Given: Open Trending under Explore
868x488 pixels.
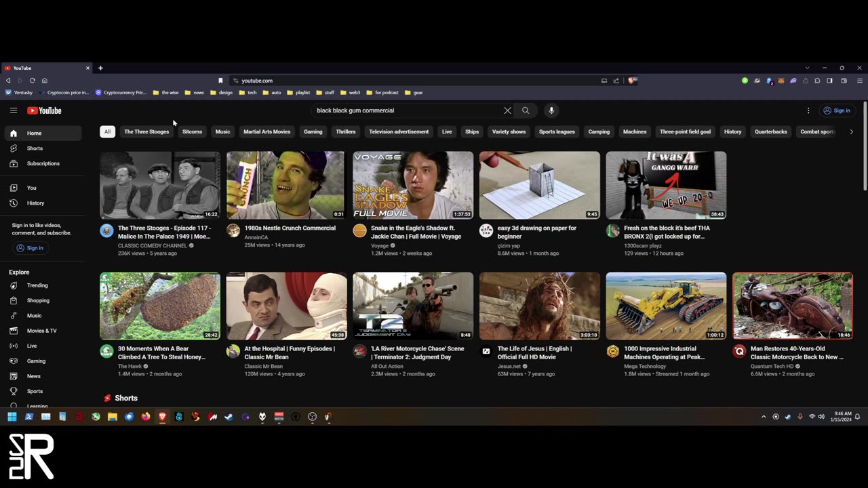Looking at the screenshot, I should (x=44, y=285).
